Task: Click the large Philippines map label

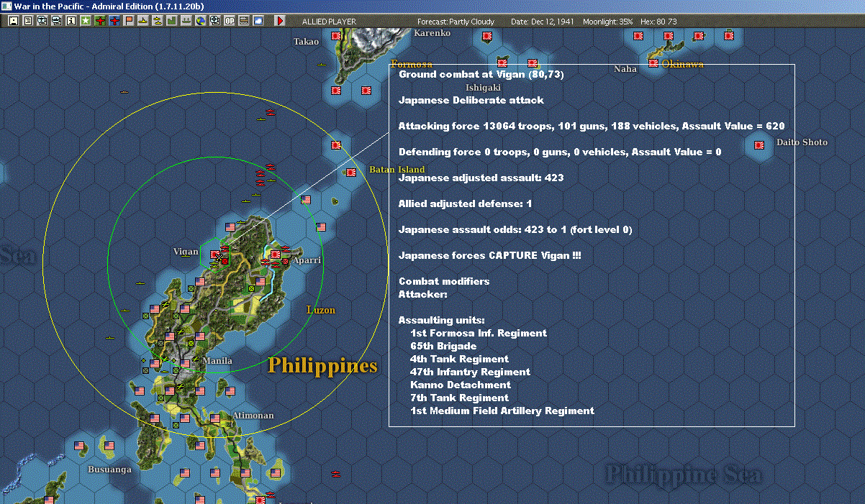Action: click(x=322, y=365)
